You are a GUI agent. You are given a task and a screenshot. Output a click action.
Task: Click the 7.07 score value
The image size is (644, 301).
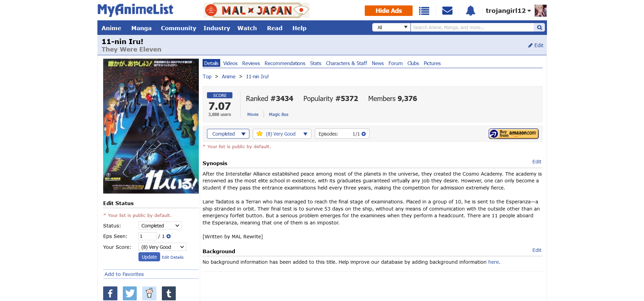pyautogui.click(x=220, y=106)
